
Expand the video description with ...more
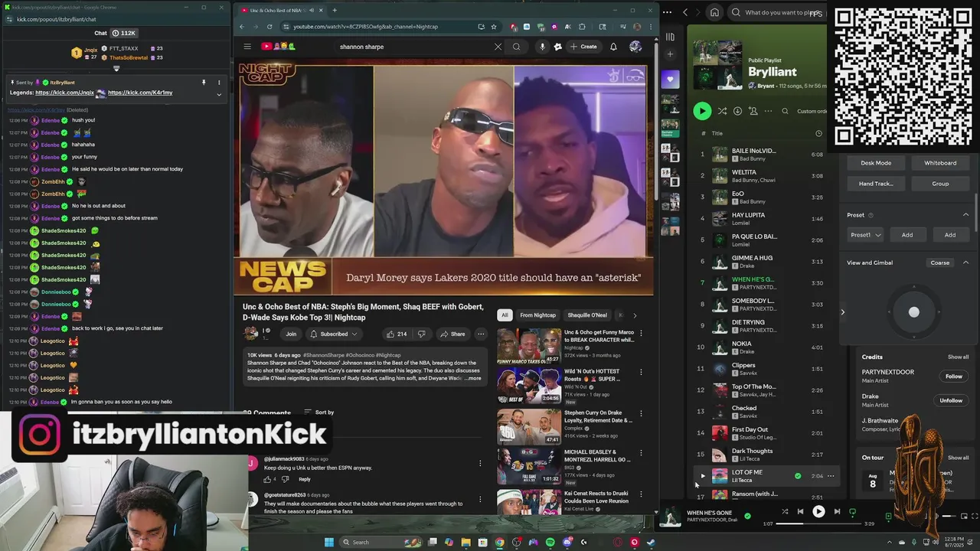pos(472,378)
